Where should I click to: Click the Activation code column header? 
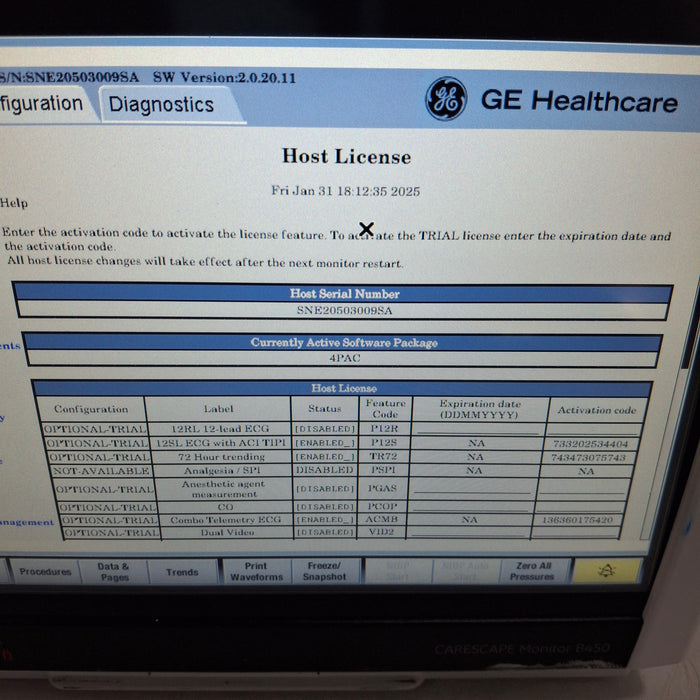pyautogui.click(x=596, y=410)
